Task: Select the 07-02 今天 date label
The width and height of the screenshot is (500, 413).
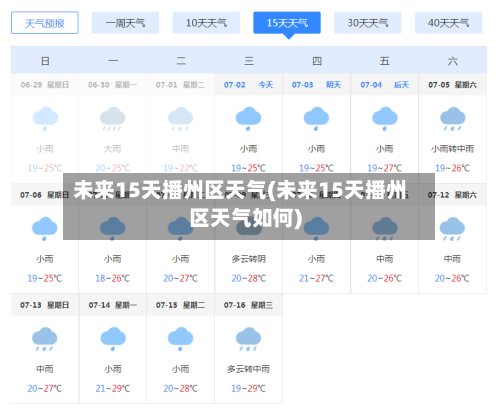Action: tap(248, 85)
